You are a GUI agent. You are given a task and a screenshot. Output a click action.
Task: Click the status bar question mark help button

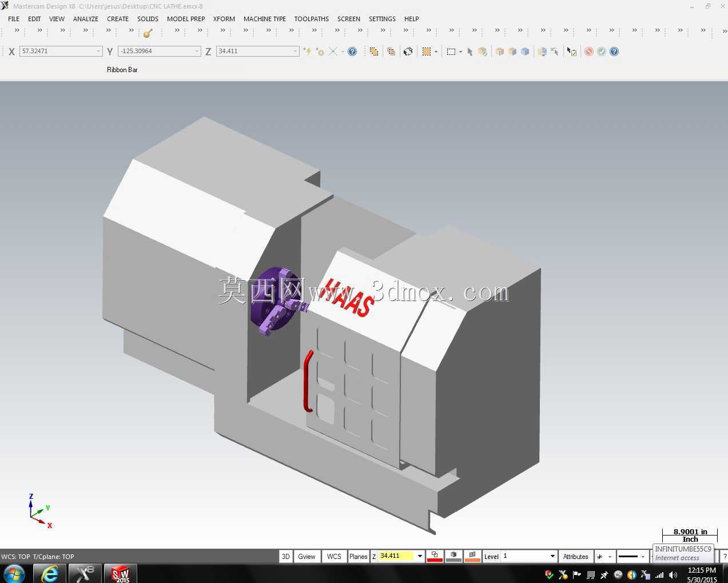coord(724,556)
